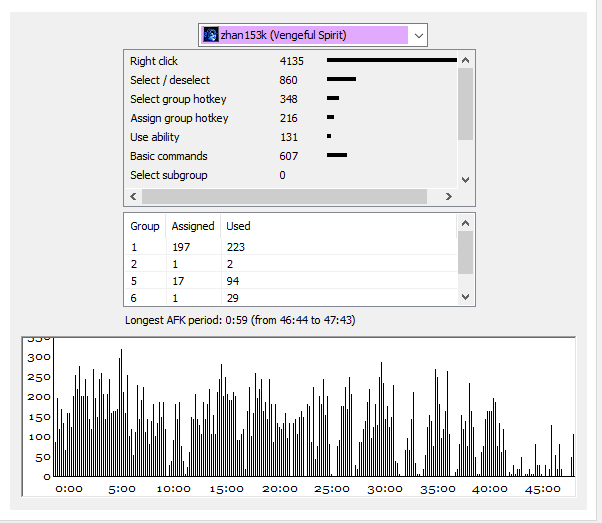Viewport: 602px width, 523px height.
Task: Sort by the Assigned column header
Action: (193, 226)
